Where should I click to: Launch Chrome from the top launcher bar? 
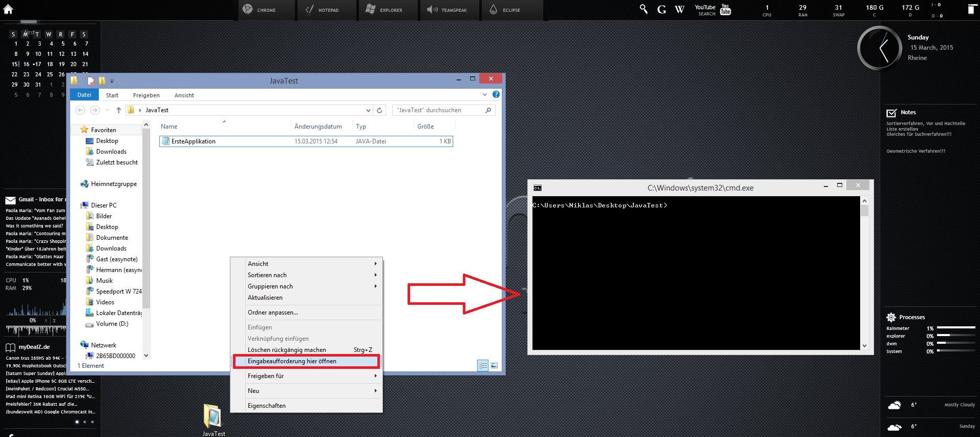(260, 10)
